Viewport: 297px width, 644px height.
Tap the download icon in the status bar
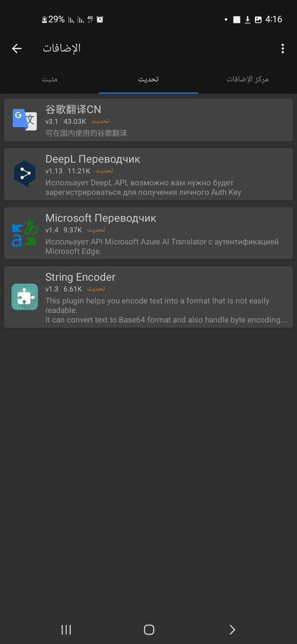tap(247, 20)
